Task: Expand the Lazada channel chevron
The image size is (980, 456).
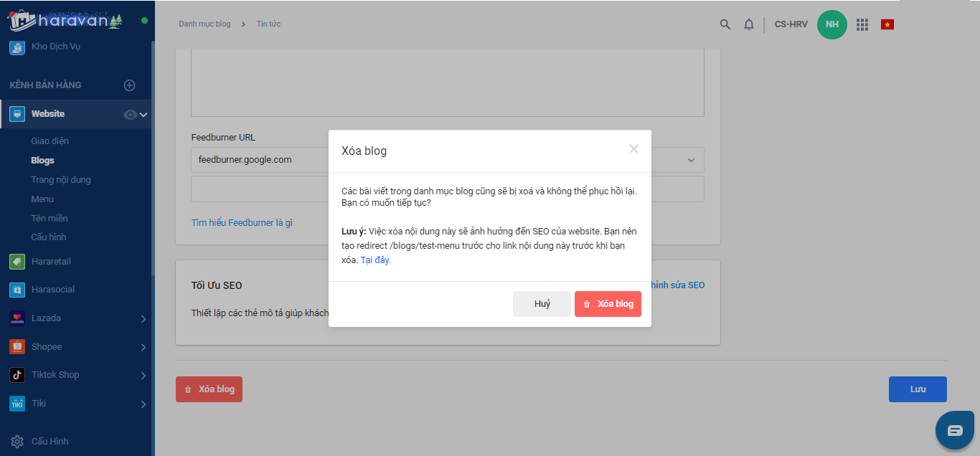Action: (x=143, y=319)
